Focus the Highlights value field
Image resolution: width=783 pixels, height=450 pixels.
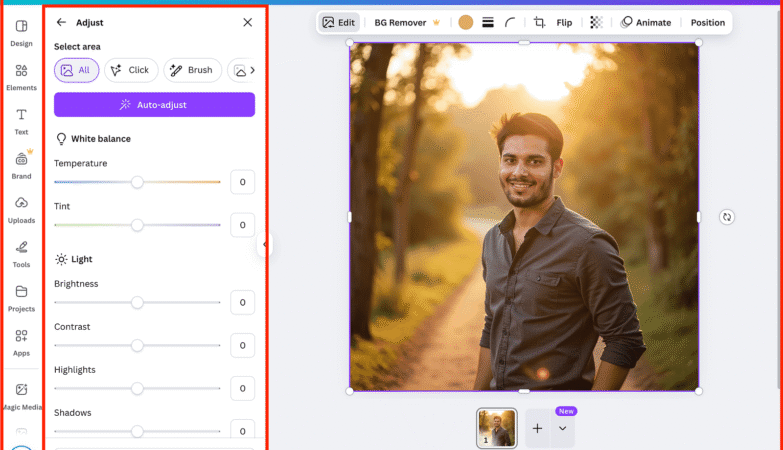242,389
